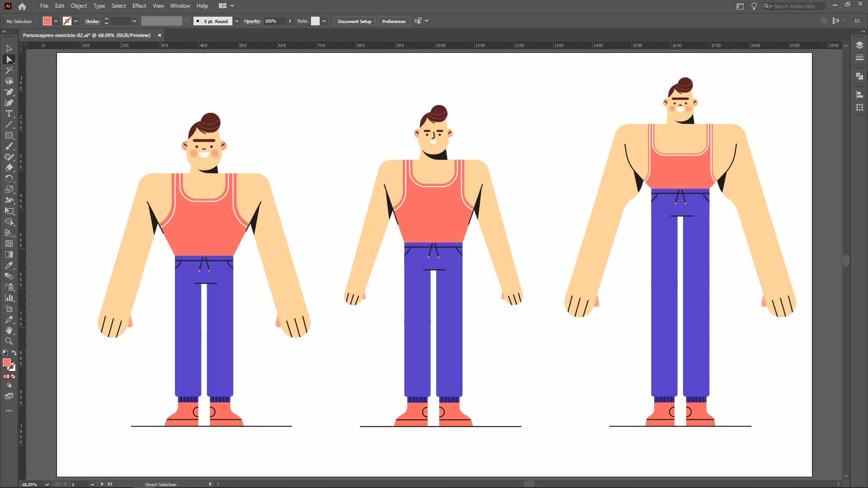The height and width of the screenshot is (488, 868).
Task: Toggle the screen mode button in toolbar
Action: [x=9, y=396]
